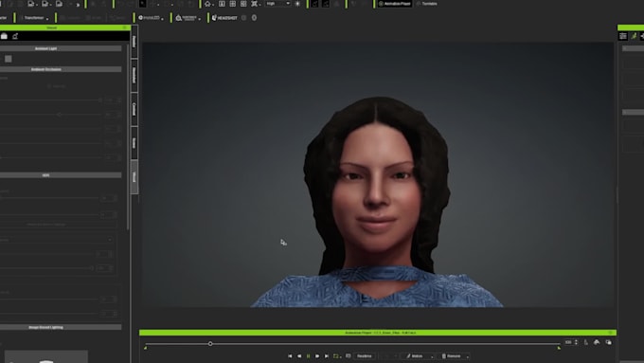The image size is (644, 363).
Task: Click the Ambient Light color swatch
Action: (9, 59)
